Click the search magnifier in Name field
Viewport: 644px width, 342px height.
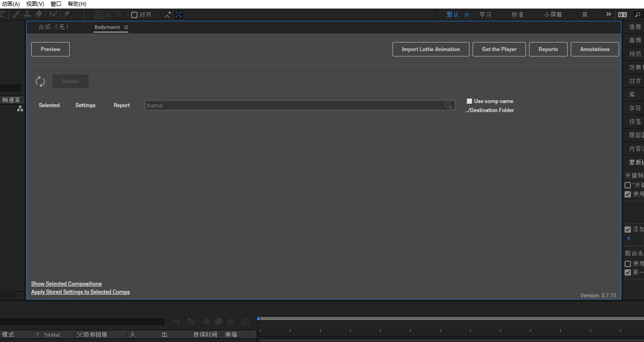[448, 105]
